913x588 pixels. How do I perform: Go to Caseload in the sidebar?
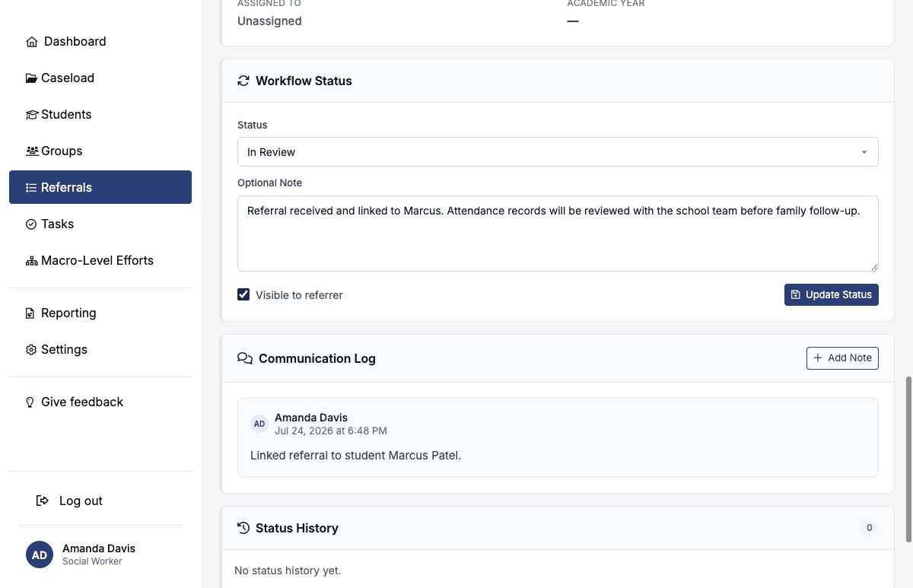100,78
